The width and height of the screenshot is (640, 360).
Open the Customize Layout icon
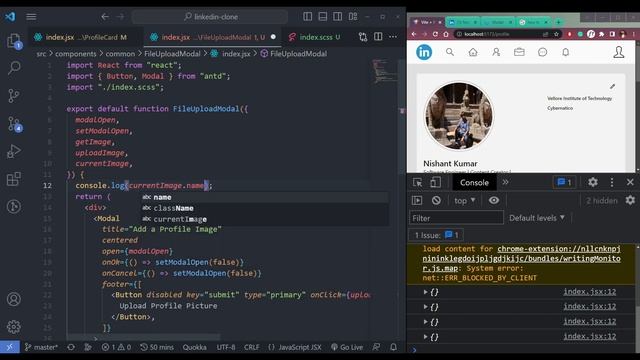point(353,16)
